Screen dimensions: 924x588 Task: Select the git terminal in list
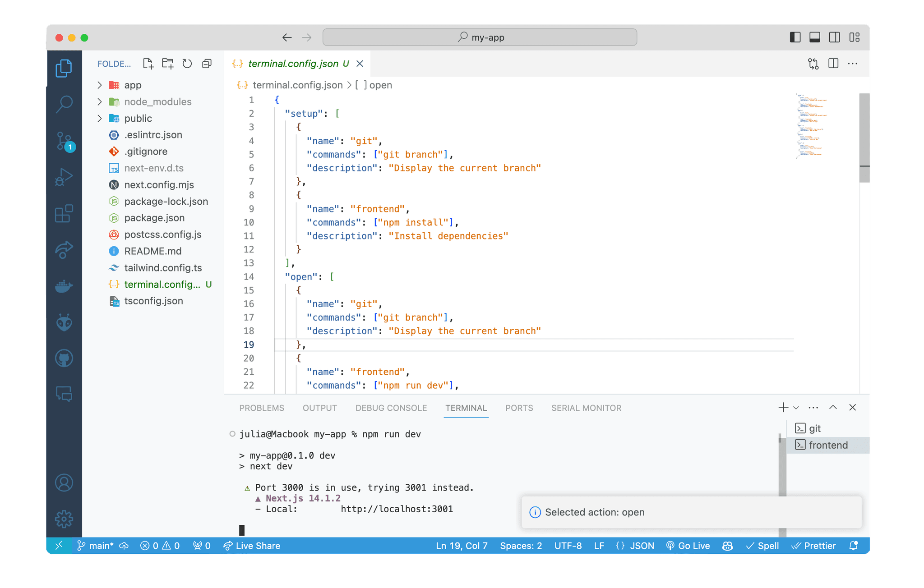(828, 428)
